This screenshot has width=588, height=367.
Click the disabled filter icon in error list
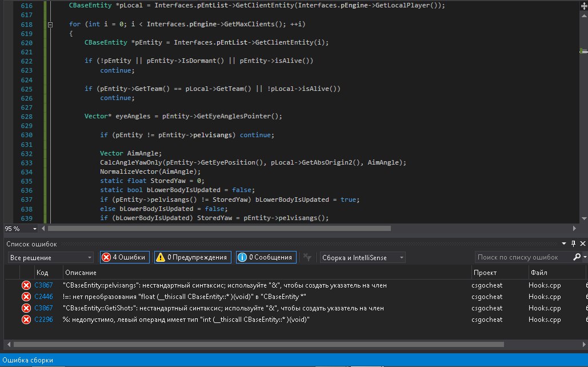click(307, 258)
